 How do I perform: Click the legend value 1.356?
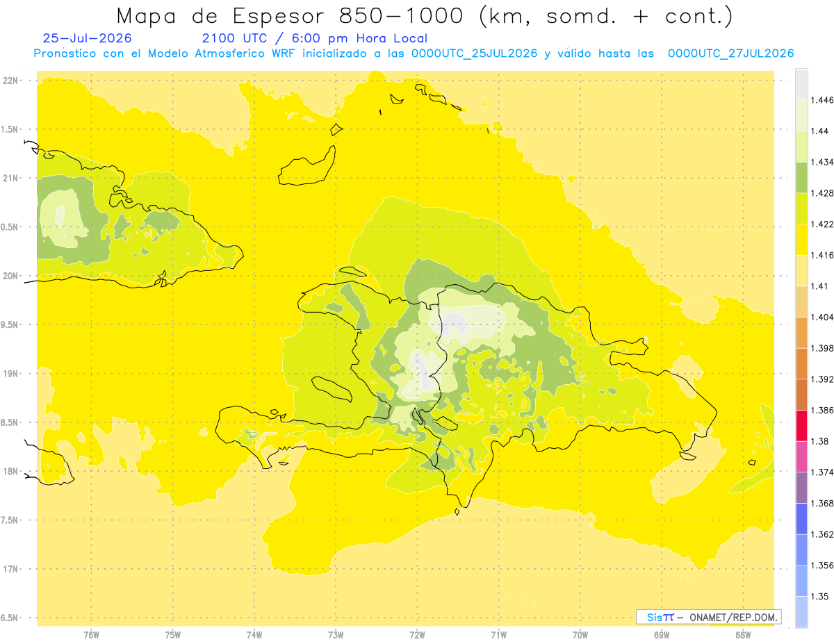tap(822, 565)
